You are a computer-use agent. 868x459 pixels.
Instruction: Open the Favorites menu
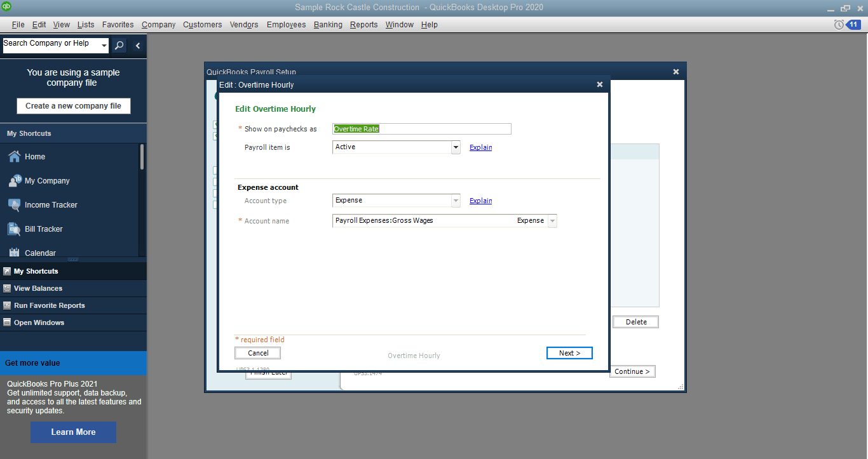point(118,25)
